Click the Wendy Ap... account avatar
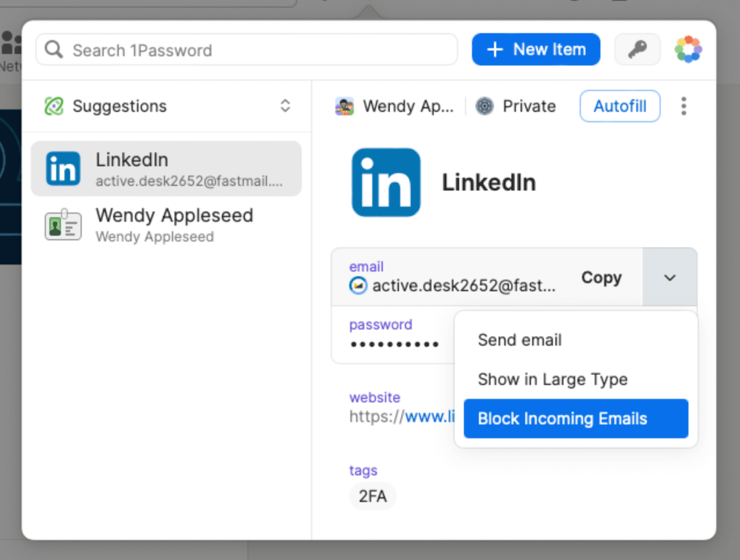Viewport: 740px width, 560px height. click(x=345, y=106)
